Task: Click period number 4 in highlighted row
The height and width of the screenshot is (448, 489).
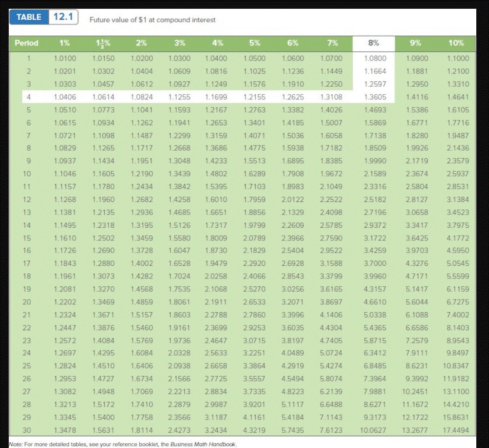Action: [x=29, y=97]
